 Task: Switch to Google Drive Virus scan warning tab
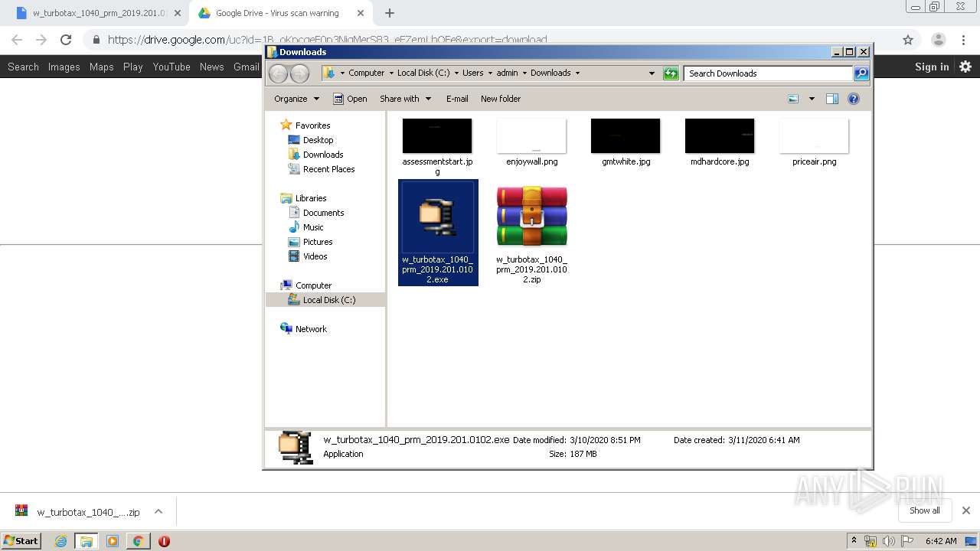(x=277, y=13)
